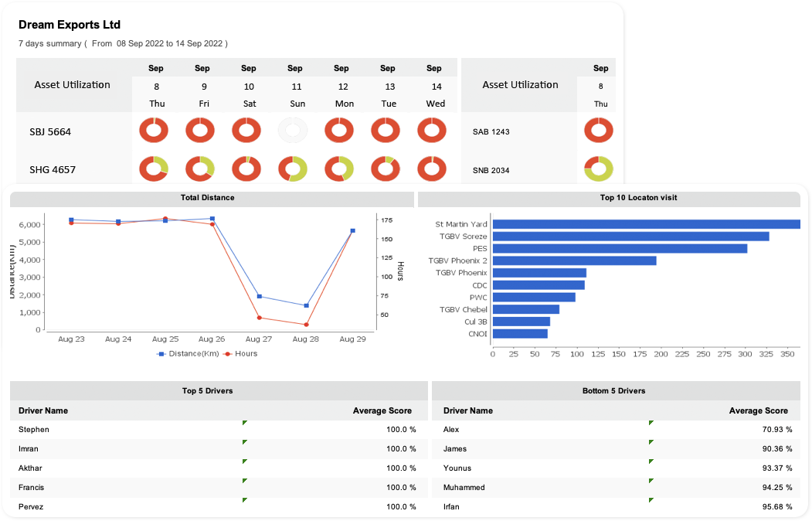Viewport: 812px width, 521px height.
Task: Click the Top 10 Locaton visit header
Action: [x=609, y=198]
